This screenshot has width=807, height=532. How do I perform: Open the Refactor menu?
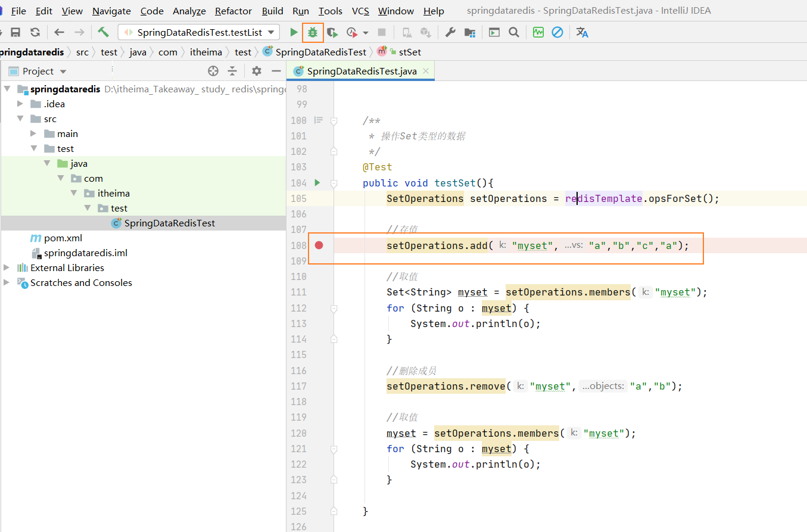233,11
